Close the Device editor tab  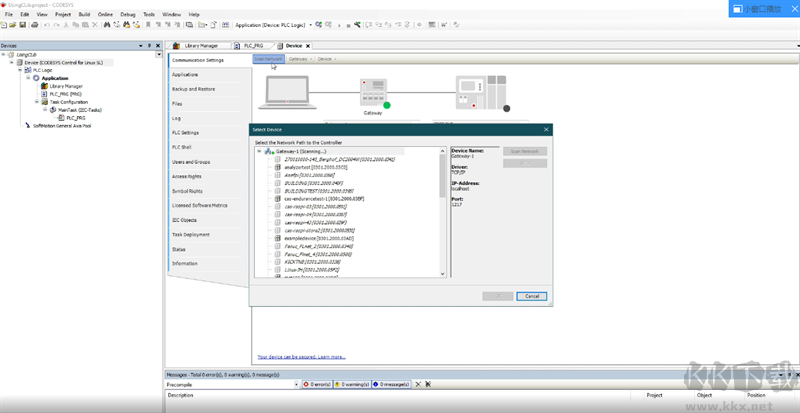(308, 46)
